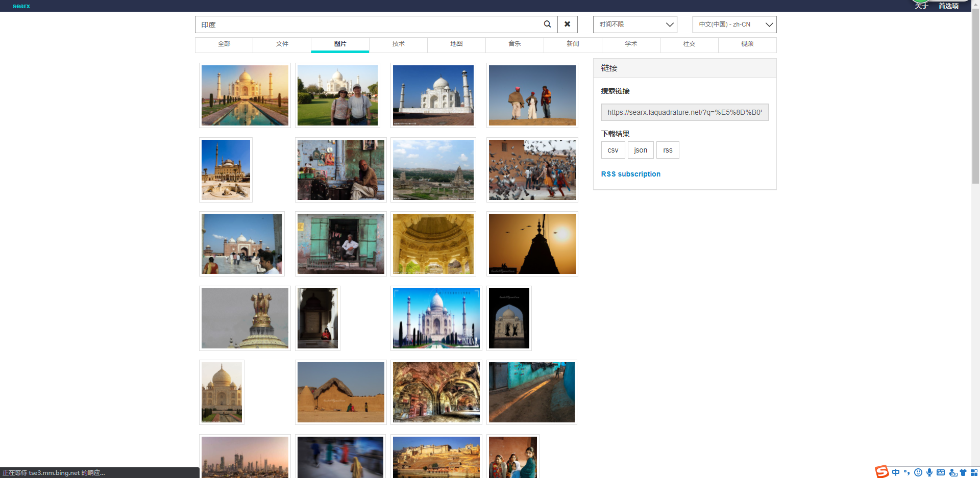This screenshot has width=980, height=478.
Task: Go to the searx home link
Action: click(x=21, y=6)
